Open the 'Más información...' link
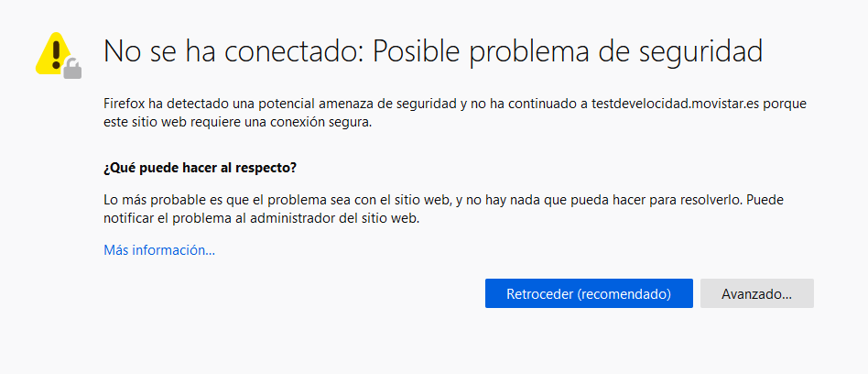The image size is (868, 374). tap(159, 249)
